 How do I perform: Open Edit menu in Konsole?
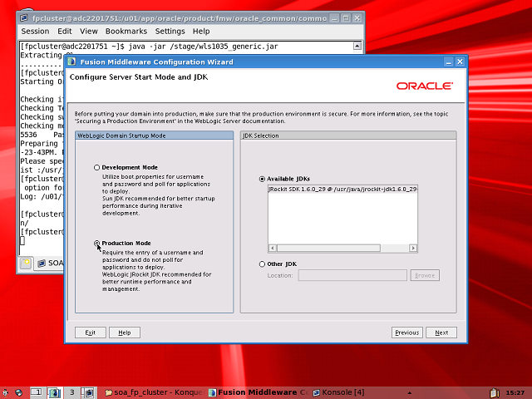click(65, 32)
